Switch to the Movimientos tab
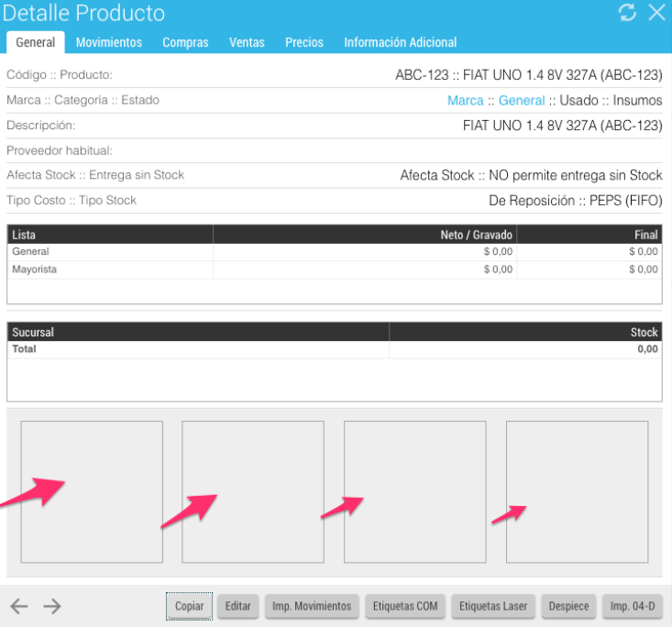 pyautogui.click(x=109, y=42)
